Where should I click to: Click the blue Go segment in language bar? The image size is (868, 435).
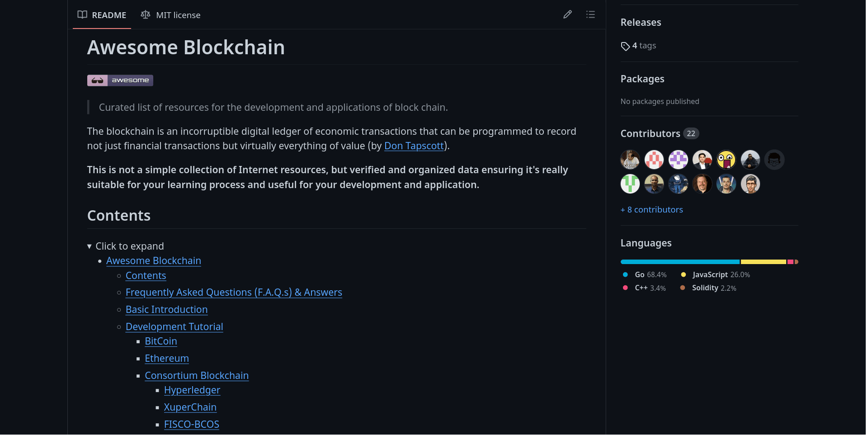(x=679, y=262)
